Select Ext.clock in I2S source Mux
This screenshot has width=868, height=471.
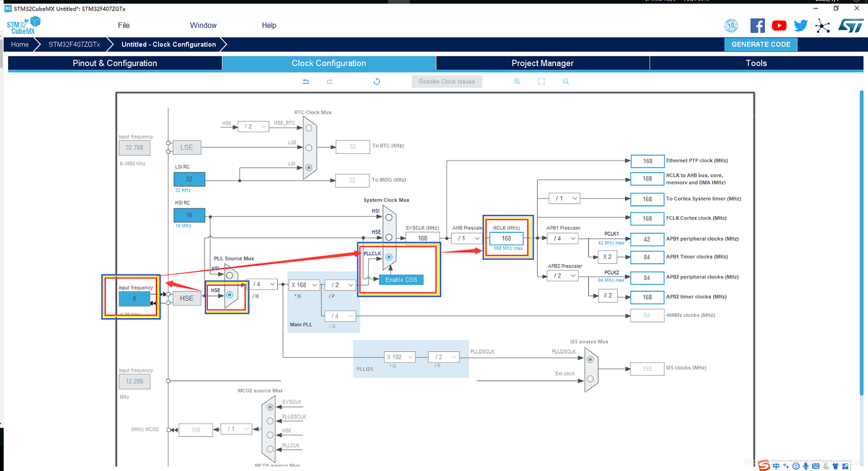point(590,379)
